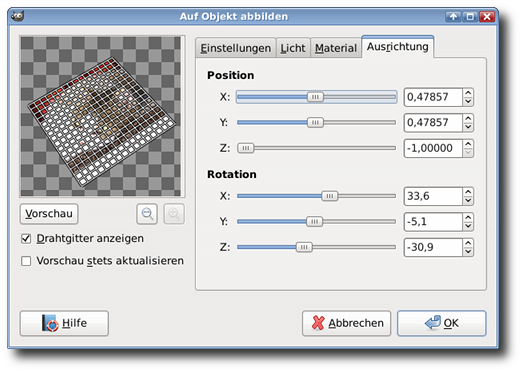Click Rotation X field showing 33,6
Viewport: 522px width, 372px height.
pos(433,196)
